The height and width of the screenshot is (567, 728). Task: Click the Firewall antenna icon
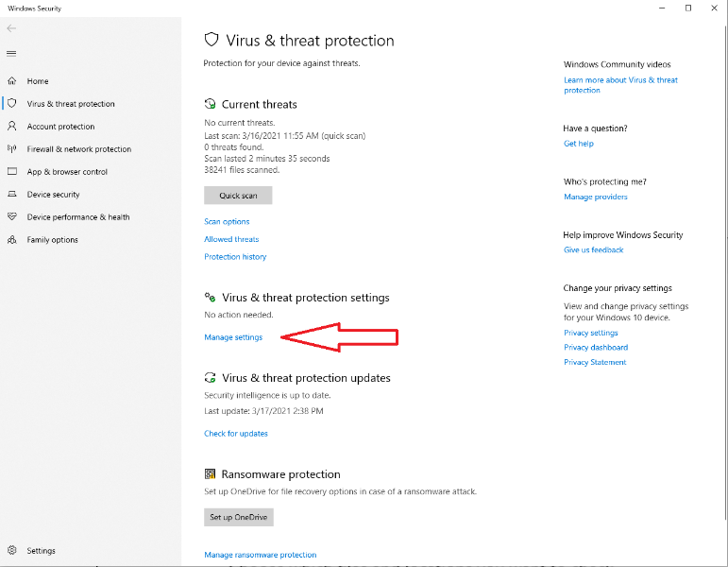pyautogui.click(x=12, y=148)
